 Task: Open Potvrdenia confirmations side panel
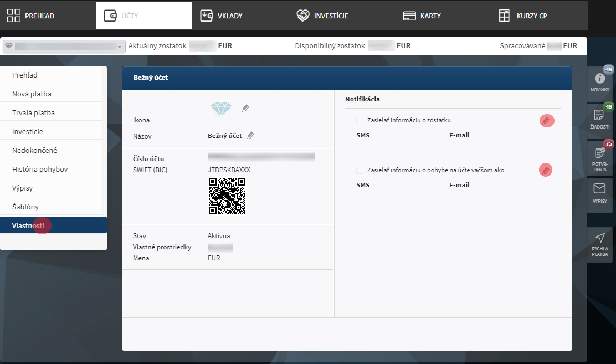600,157
